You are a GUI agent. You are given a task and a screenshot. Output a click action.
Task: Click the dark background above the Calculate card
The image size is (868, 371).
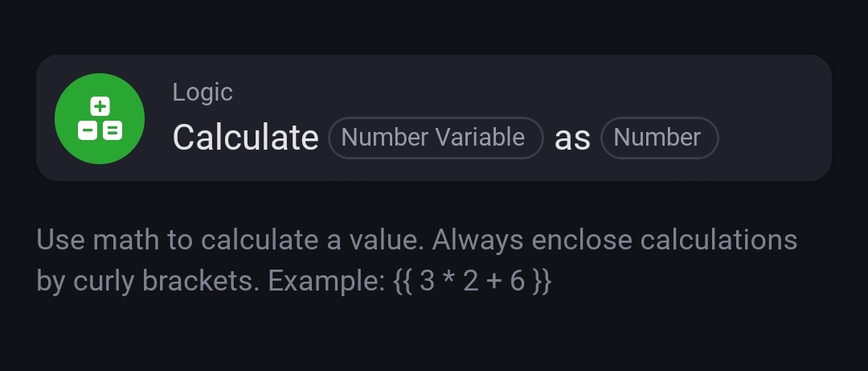coord(434,26)
